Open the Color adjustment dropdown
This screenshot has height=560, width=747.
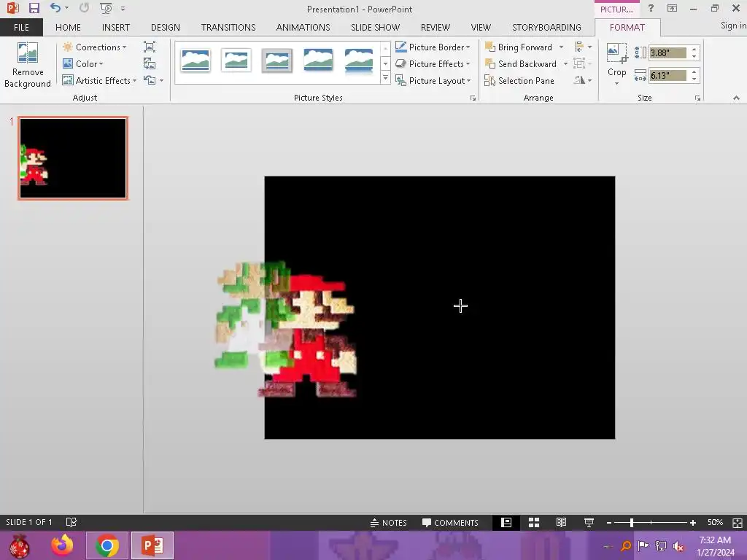click(x=83, y=64)
